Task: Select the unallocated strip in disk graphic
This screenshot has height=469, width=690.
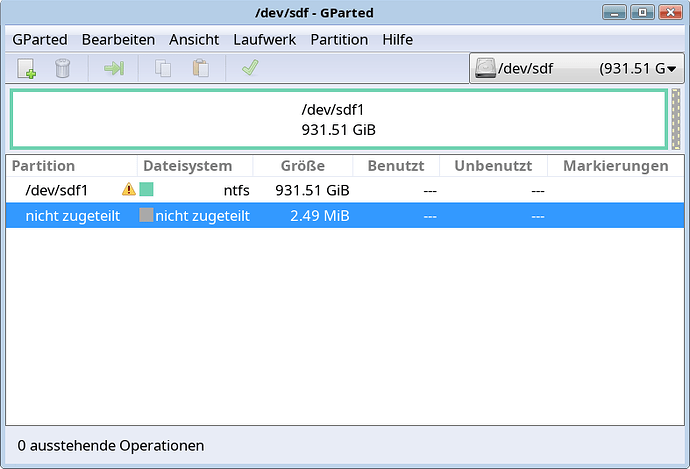Action: coord(676,119)
